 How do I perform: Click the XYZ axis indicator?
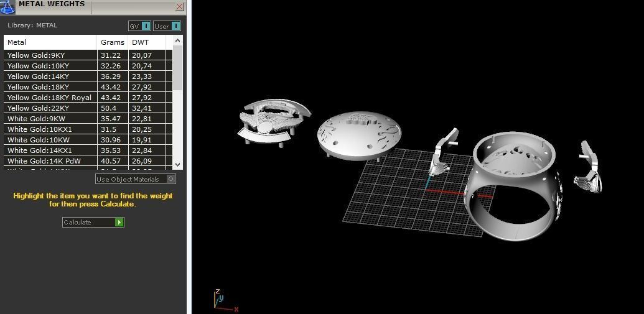pyautogui.click(x=225, y=300)
